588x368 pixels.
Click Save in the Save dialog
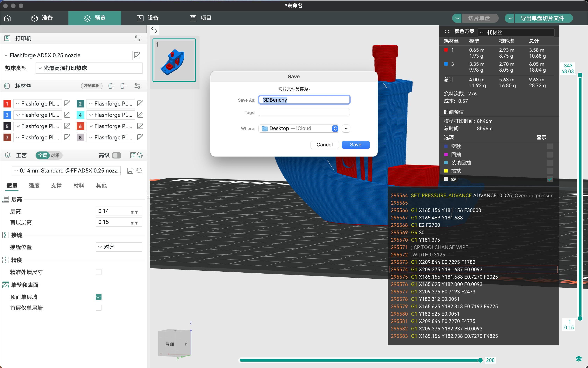[355, 144]
